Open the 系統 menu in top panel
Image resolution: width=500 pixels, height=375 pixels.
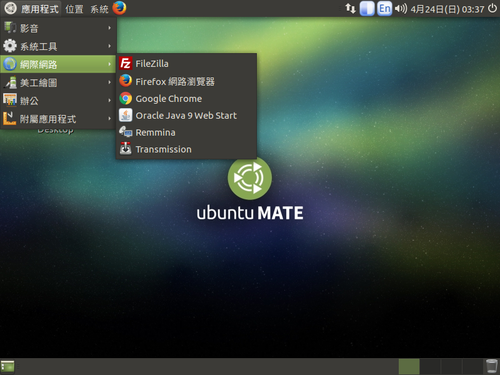click(99, 9)
